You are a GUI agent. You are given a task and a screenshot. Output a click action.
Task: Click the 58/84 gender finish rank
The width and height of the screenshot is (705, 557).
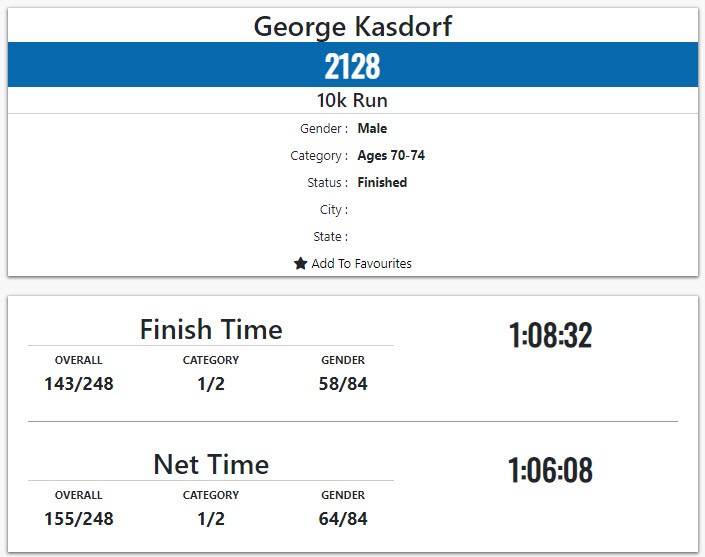pyautogui.click(x=343, y=383)
